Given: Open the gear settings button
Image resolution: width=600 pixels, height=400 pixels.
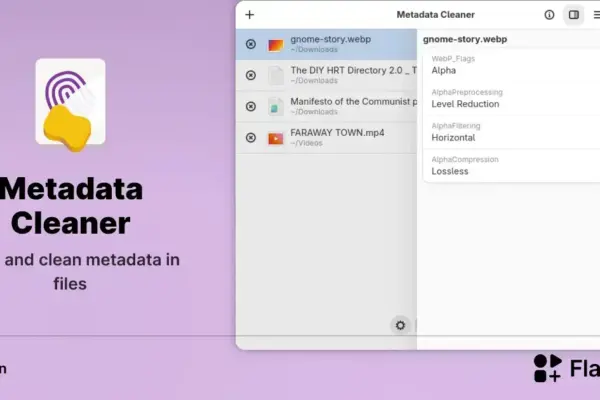Looking at the screenshot, I should coord(400,325).
